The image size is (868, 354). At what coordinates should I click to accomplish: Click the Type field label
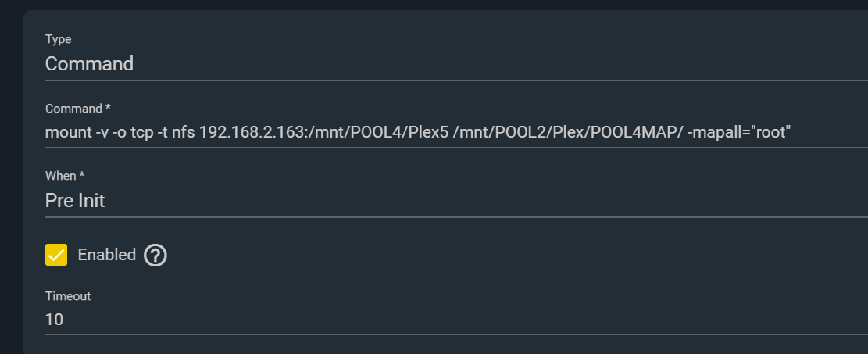pyautogui.click(x=58, y=39)
